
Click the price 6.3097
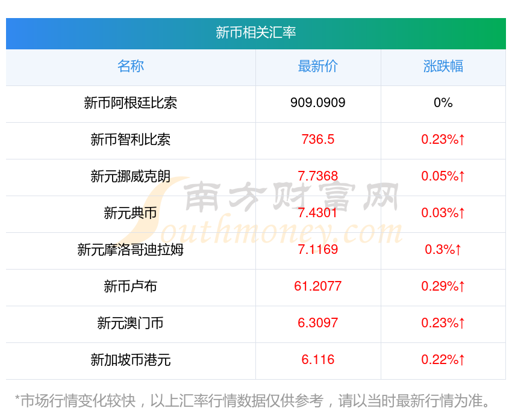coord(317,323)
